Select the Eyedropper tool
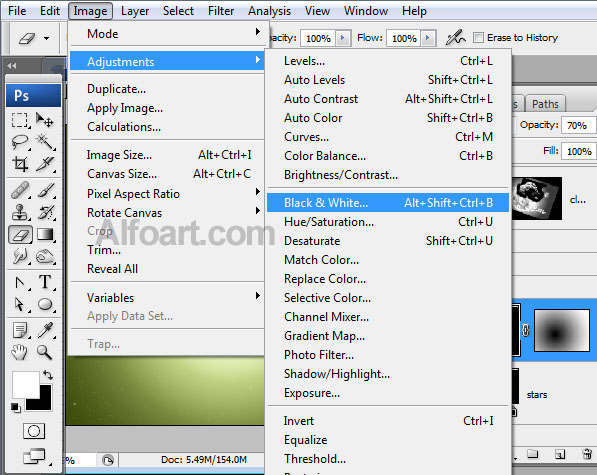 coord(45,330)
